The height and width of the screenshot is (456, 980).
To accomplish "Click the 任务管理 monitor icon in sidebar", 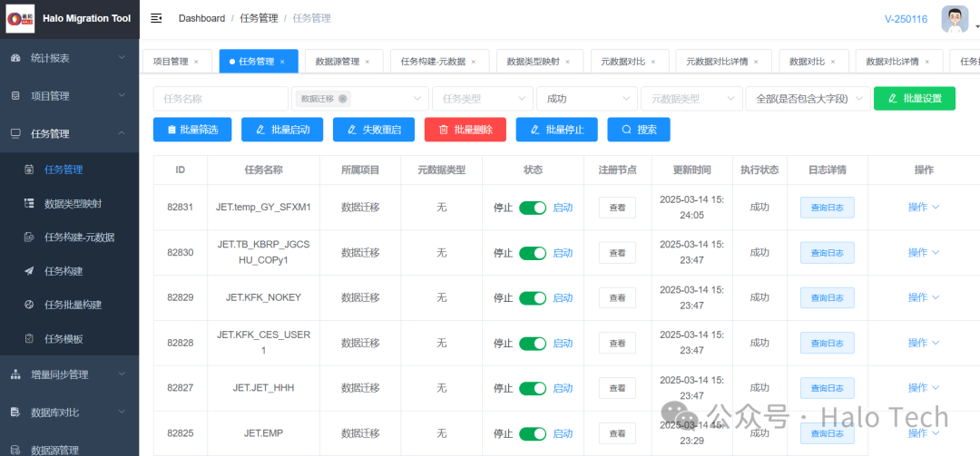I will click(15, 133).
